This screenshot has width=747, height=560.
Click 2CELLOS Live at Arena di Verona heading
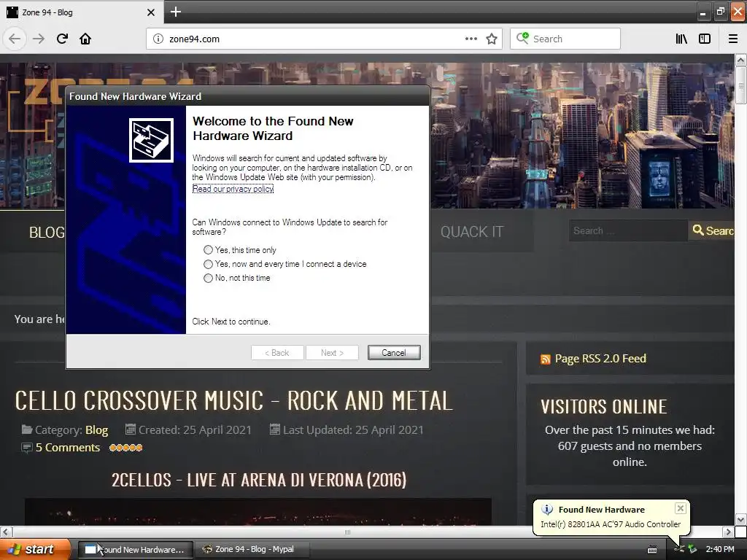259,480
